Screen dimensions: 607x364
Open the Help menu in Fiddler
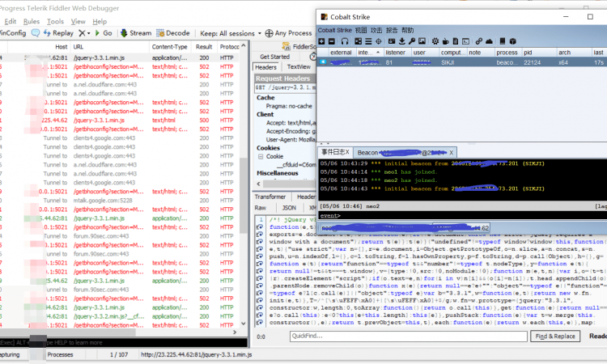point(100,22)
